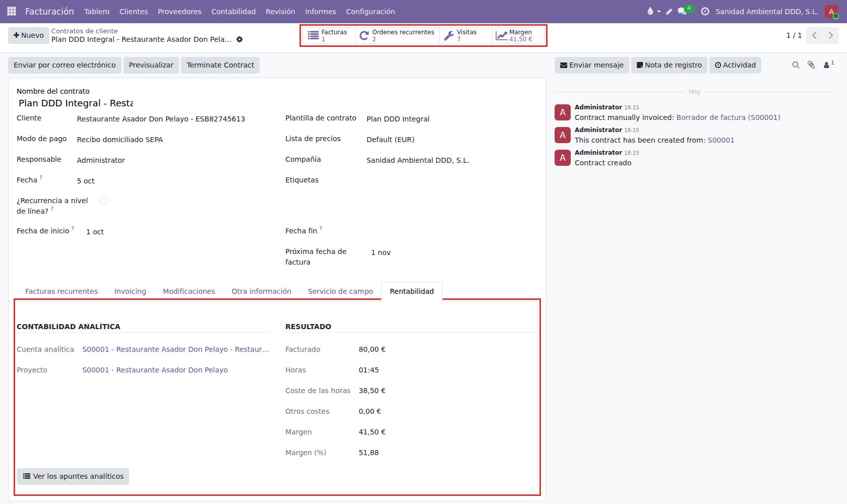
Task: Open the Lista de precios field Default (EUR)
Action: 390,140
